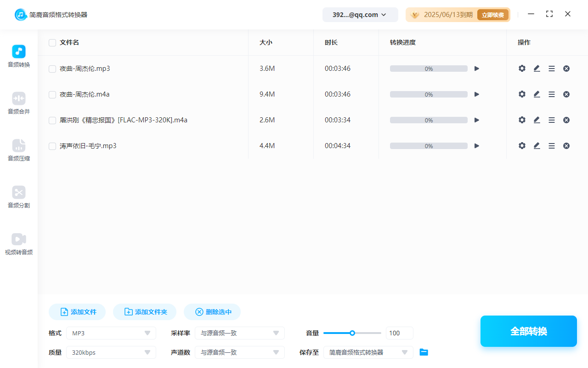The image size is (588, 368).
Task: Click the file name 涛声依旧-毛宁.mp3
Action: tap(88, 146)
